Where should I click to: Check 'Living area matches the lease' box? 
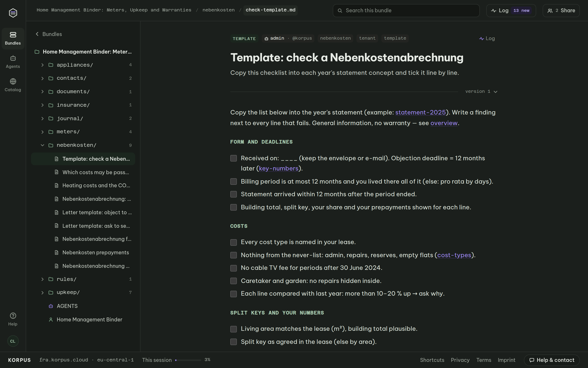coord(234,329)
